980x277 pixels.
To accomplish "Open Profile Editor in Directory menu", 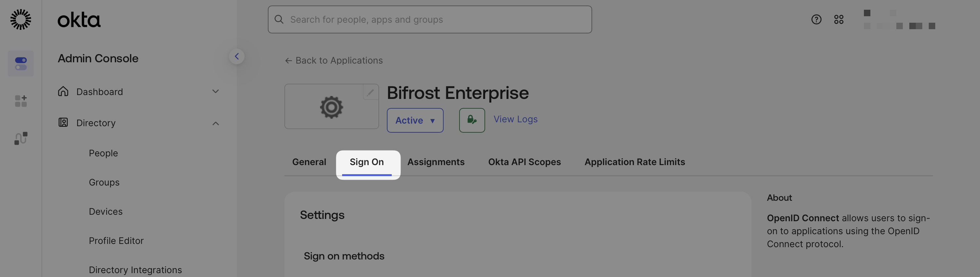I will [x=116, y=241].
